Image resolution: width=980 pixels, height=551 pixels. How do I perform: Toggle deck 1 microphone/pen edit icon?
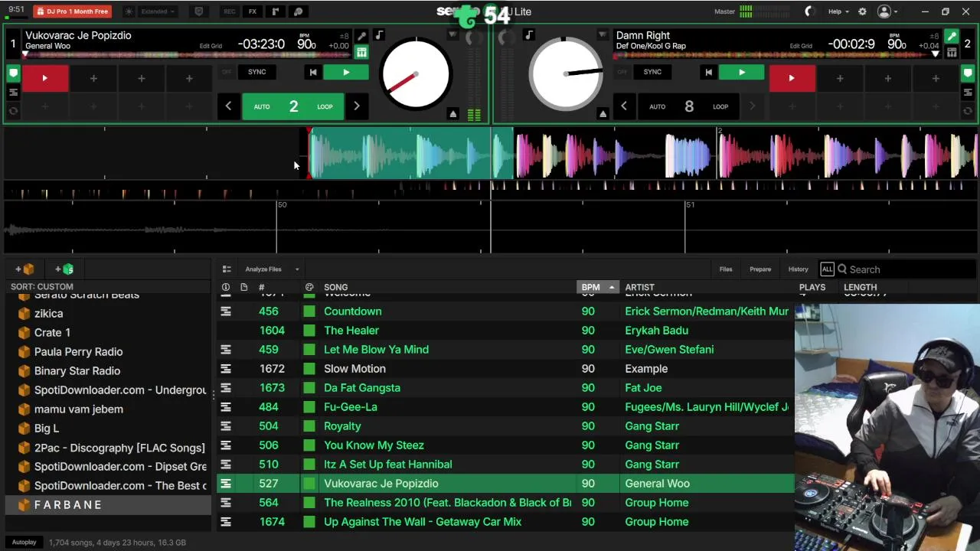pos(361,36)
